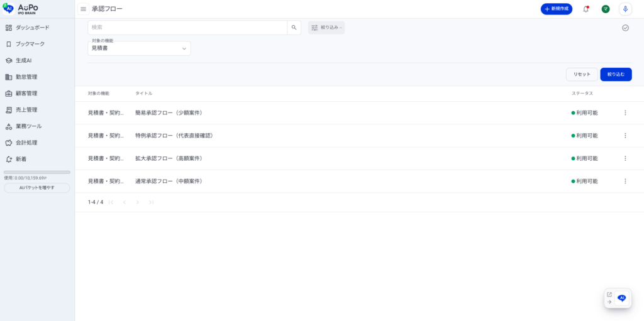Click the AI usage progress bar
The width and height of the screenshot is (644, 321).
click(x=37, y=172)
